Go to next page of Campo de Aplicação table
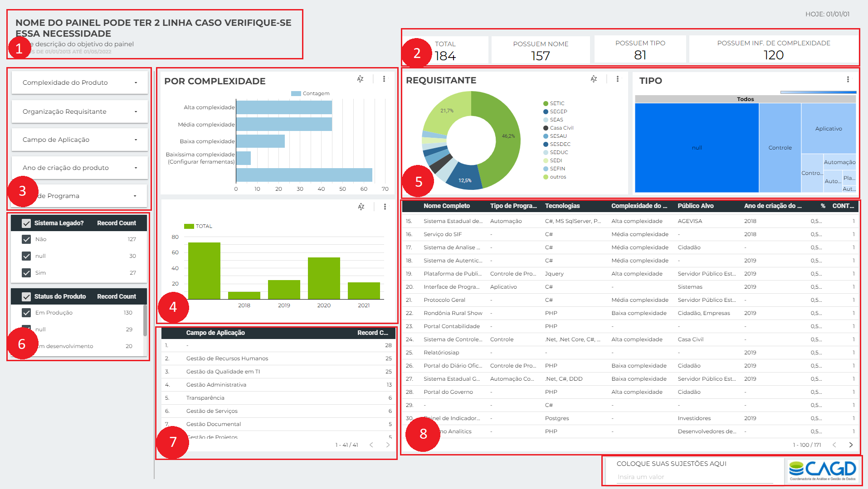868x489 pixels. tap(388, 445)
